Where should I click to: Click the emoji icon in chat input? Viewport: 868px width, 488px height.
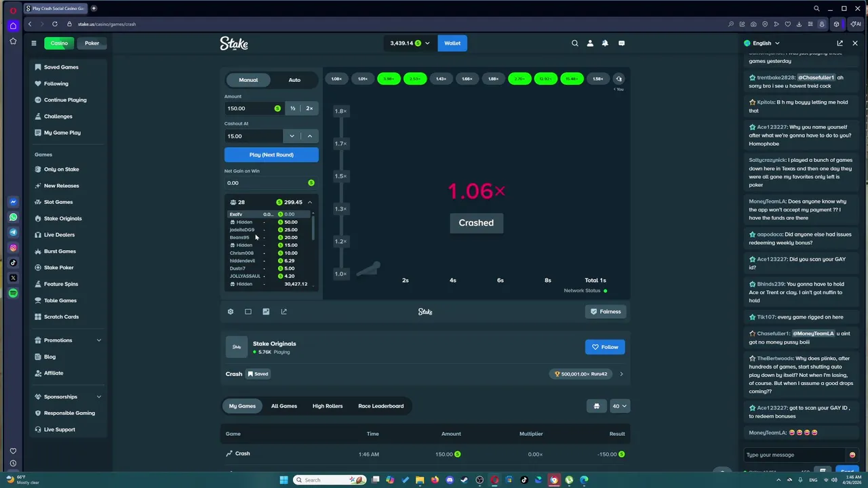[852, 455]
